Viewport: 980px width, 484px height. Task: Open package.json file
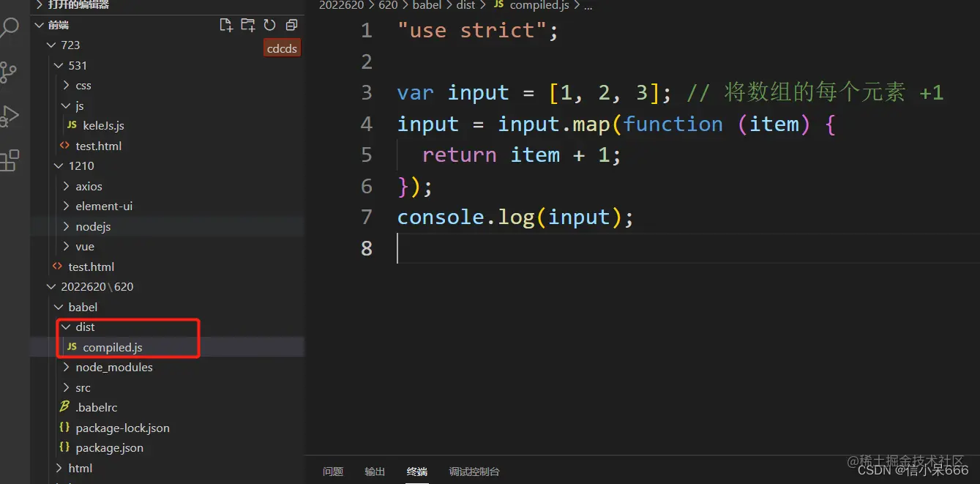[x=109, y=447]
